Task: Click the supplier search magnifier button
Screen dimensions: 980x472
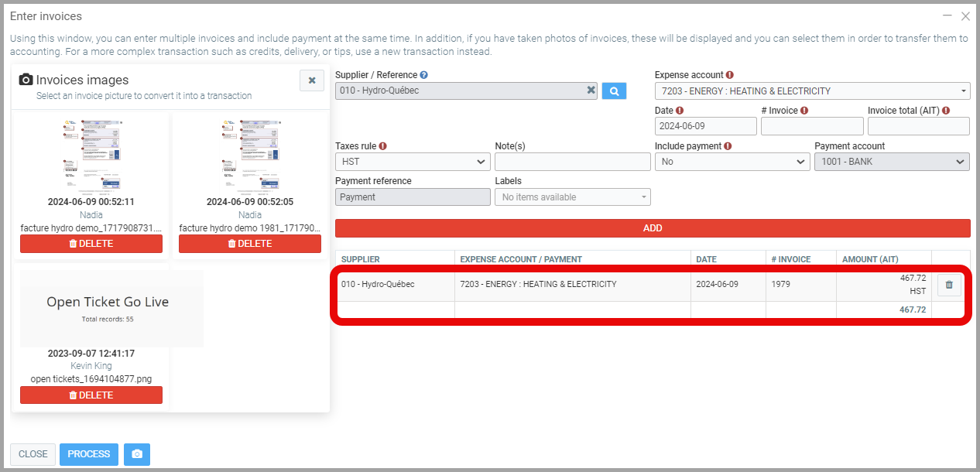Action: (614, 91)
